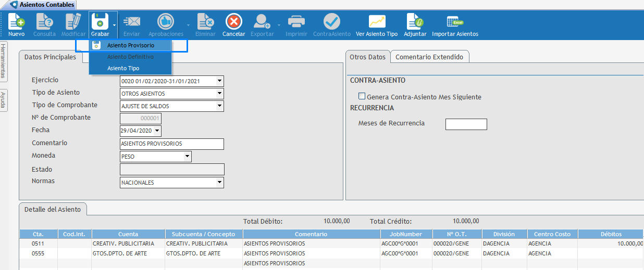Image resolution: width=644 pixels, height=270 pixels.
Task: Open Ver Asiento Tipo chart icon
Action: 376,22
